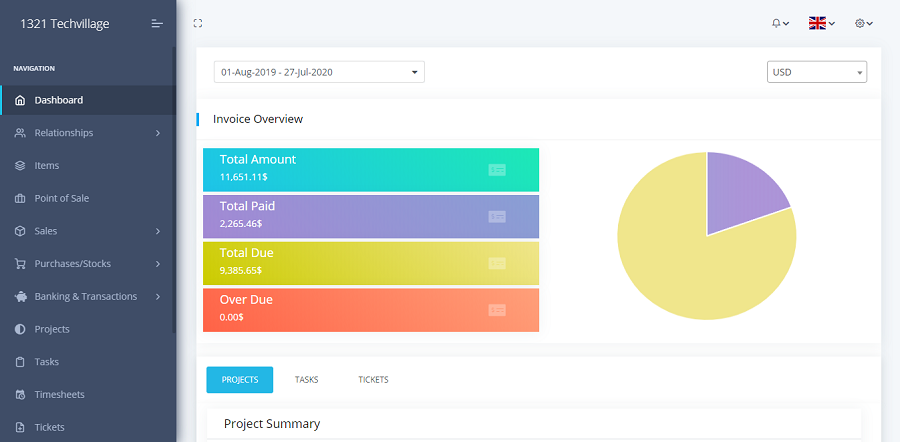
Task: Open the language flag selector
Action: point(822,23)
